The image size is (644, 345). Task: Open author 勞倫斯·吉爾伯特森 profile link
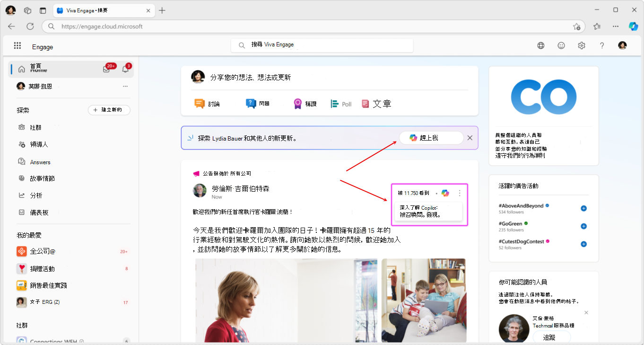[241, 188]
